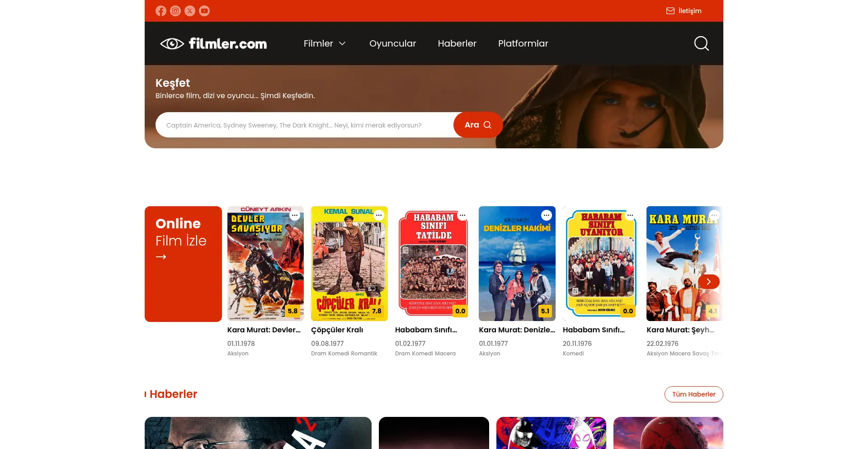The width and height of the screenshot is (868, 449).
Task: Click the İletişim envelope icon
Action: [670, 11]
